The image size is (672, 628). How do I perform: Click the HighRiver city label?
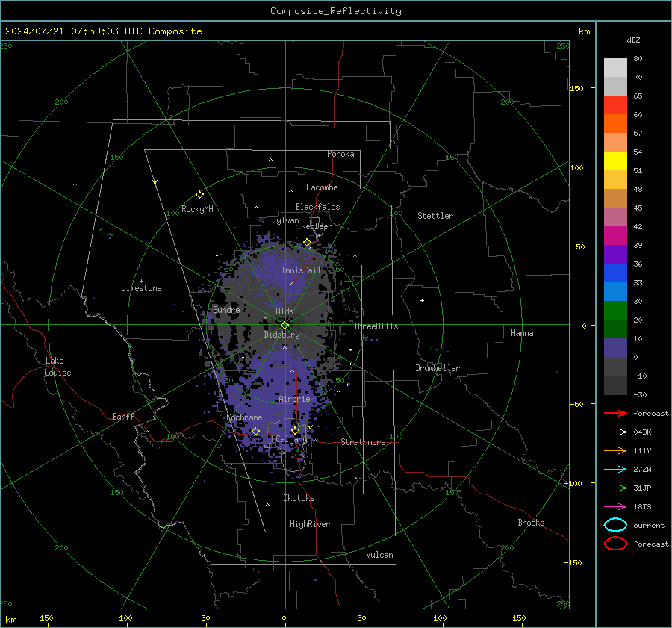310,524
